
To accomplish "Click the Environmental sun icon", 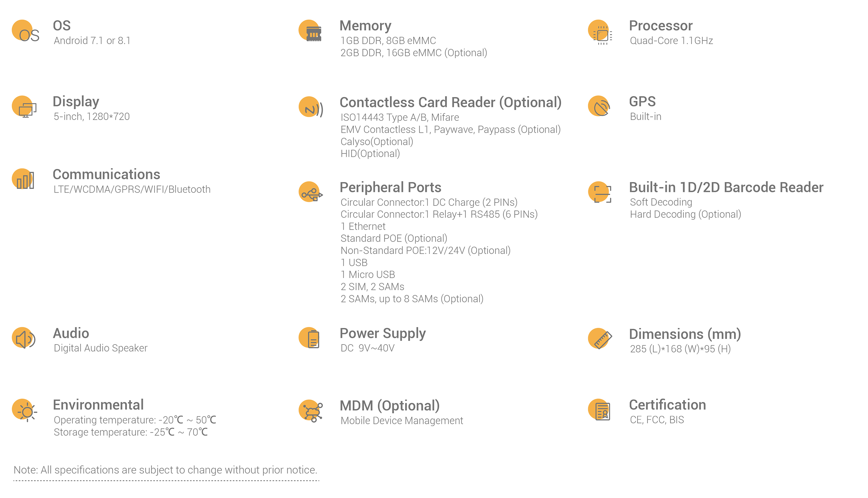I will (x=24, y=411).
